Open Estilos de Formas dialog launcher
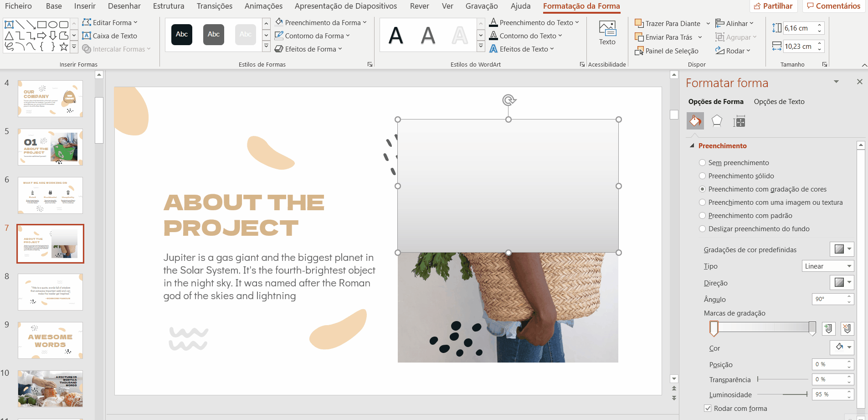The height and width of the screenshot is (420, 868). 370,64
